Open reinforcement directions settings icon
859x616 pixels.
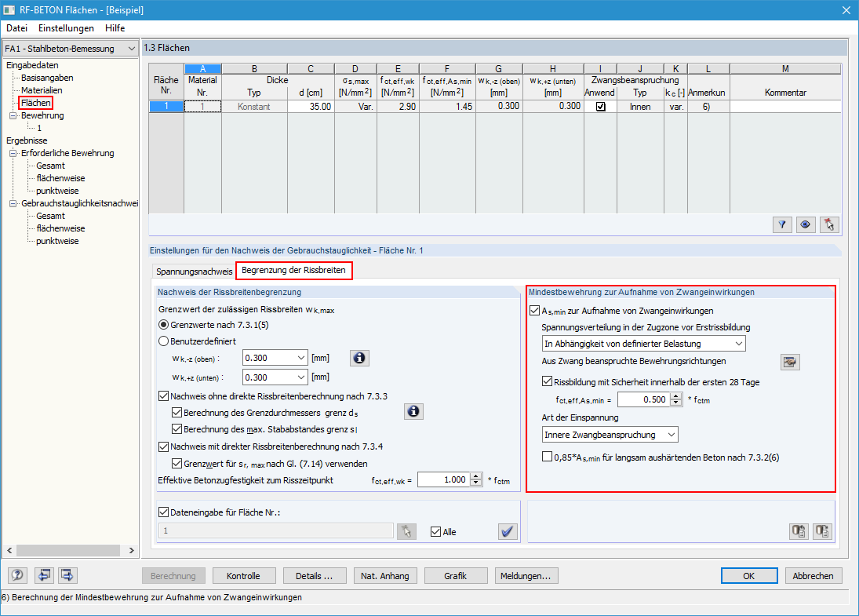[789, 362]
